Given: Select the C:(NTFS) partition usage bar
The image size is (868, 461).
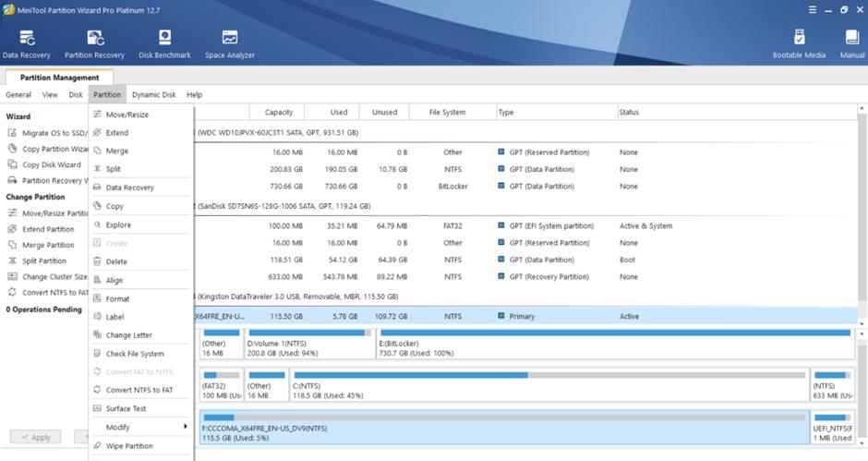Looking at the screenshot, I should click(x=548, y=375).
